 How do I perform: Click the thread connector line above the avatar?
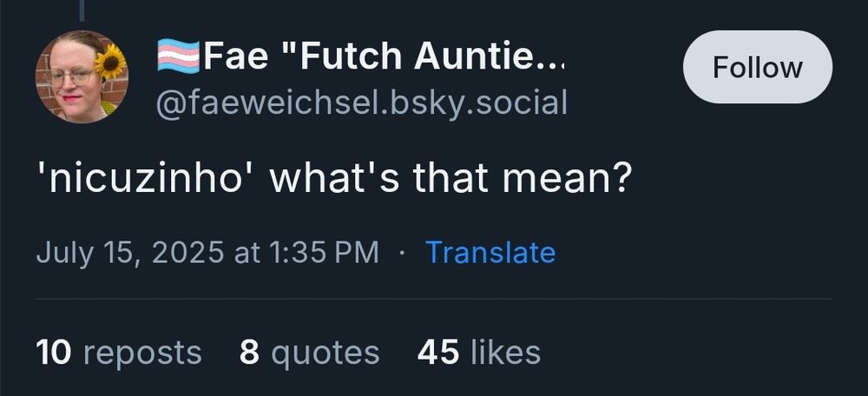click(x=82, y=9)
